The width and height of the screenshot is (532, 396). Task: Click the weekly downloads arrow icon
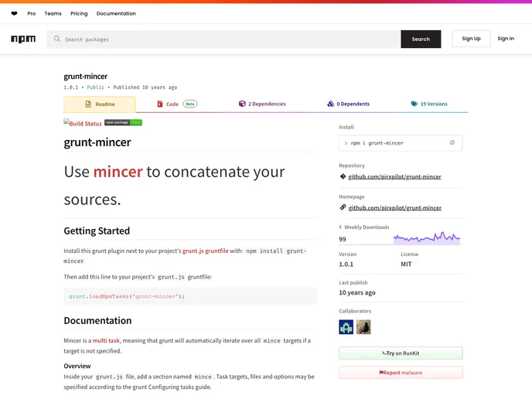click(x=340, y=227)
